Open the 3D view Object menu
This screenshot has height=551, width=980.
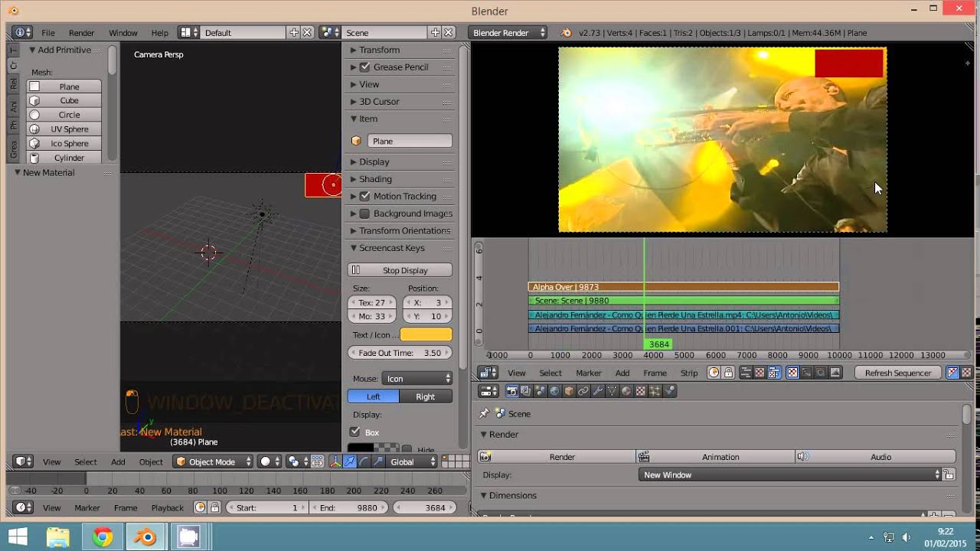(151, 461)
